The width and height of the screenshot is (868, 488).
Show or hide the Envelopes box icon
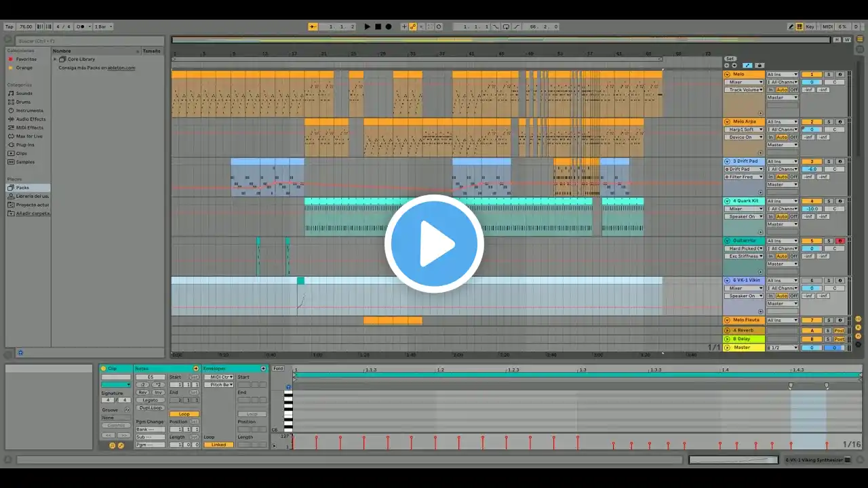[121, 445]
